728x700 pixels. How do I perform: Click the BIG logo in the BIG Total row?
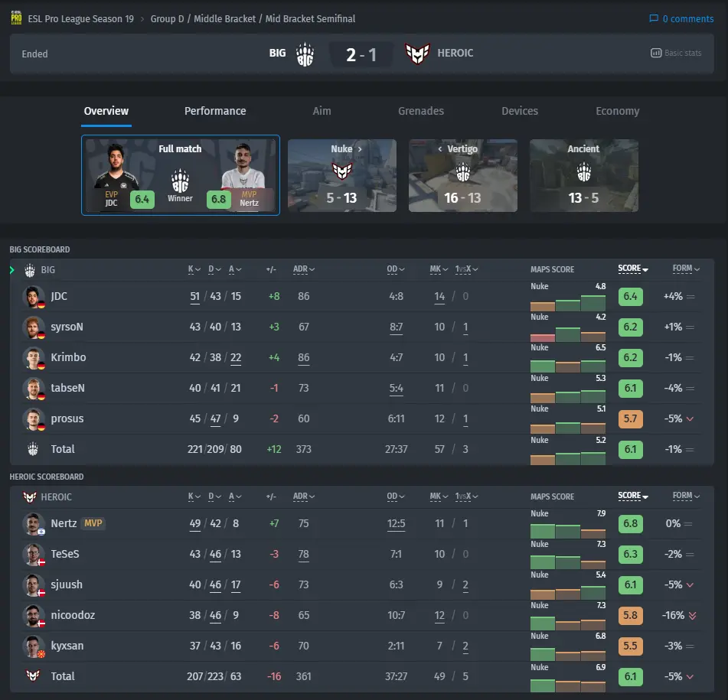tap(32, 449)
